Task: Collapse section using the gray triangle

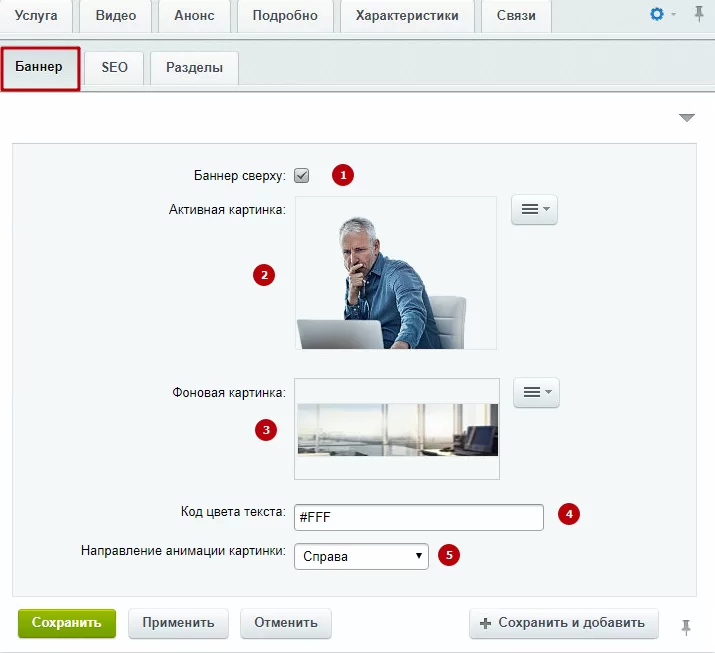Action: 687,118
